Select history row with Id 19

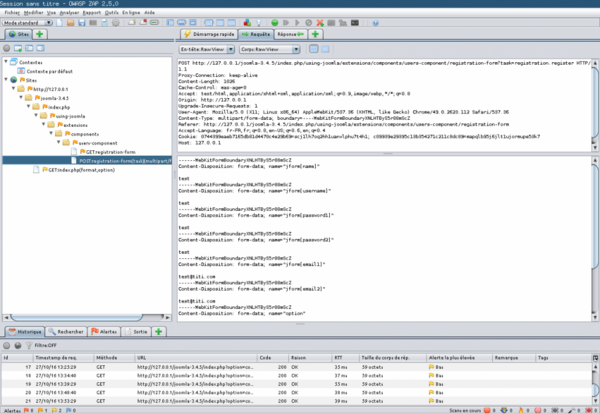(297, 384)
